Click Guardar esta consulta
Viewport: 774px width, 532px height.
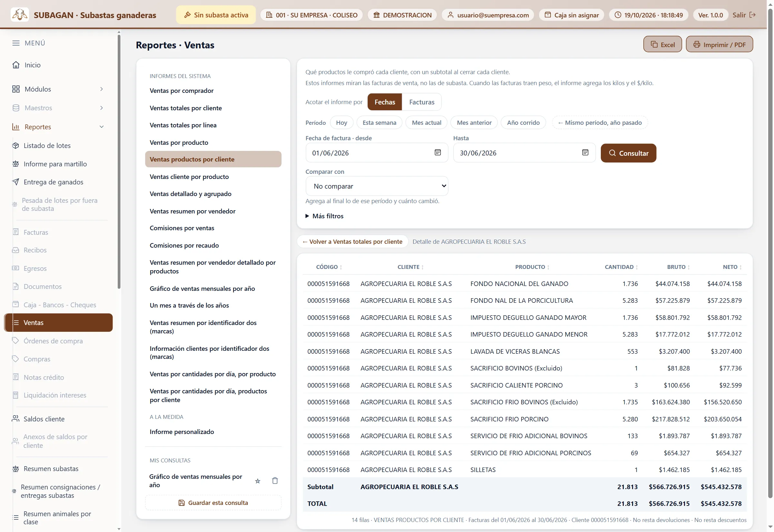(213, 503)
